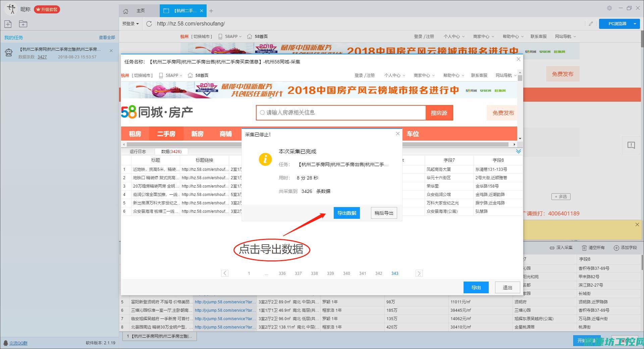Click the feedback note icon on right edge
This screenshot has width=644, height=349.
[x=631, y=145]
